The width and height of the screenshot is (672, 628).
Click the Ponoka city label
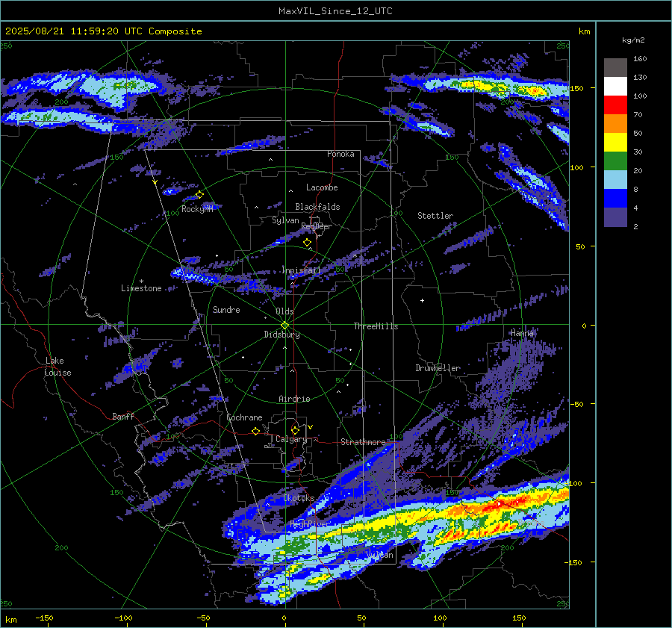pos(340,154)
